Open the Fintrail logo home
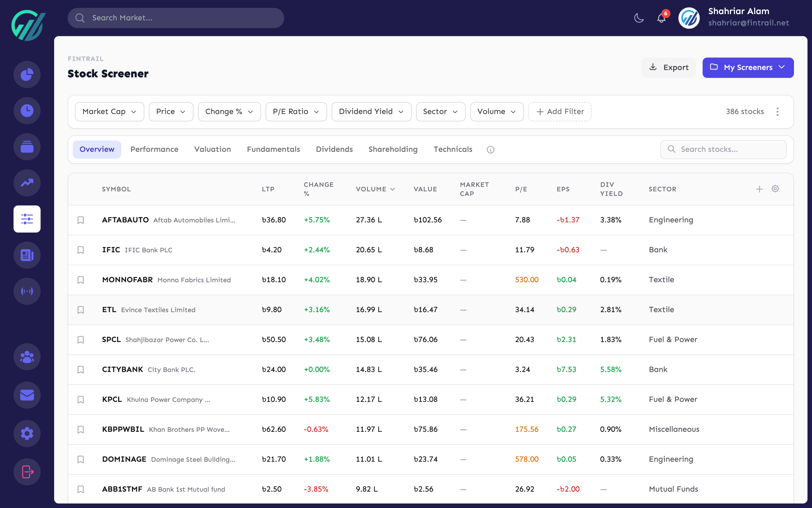 [28, 25]
